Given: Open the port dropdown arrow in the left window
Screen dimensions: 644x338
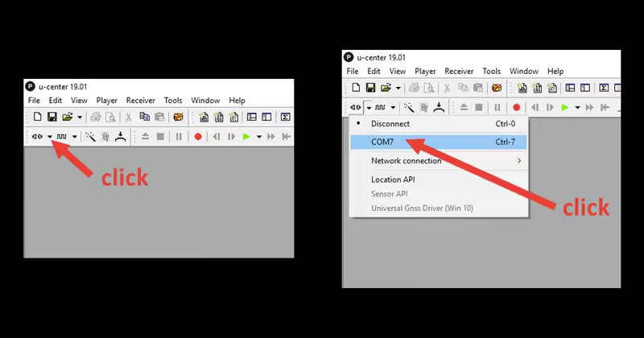Looking at the screenshot, I should click(x=50, y=137).
